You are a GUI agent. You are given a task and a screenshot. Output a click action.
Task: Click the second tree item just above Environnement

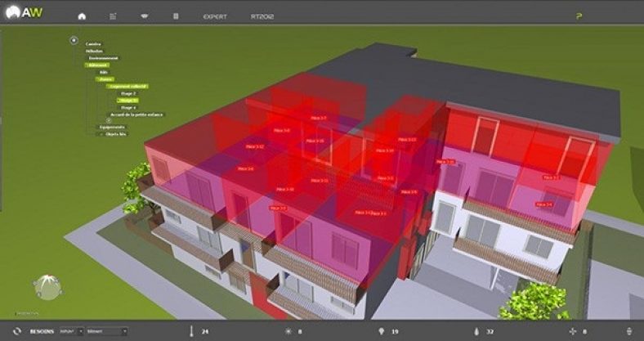tap(95, 51)
